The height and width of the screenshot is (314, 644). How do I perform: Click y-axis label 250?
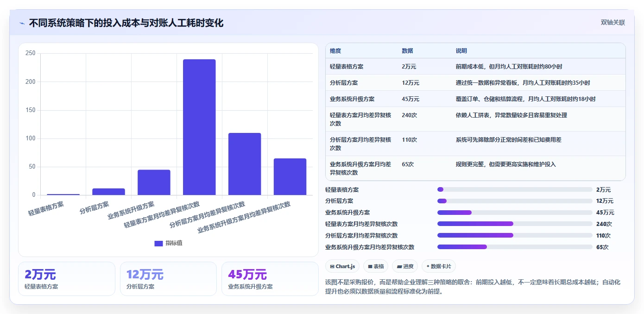(31, 53)
